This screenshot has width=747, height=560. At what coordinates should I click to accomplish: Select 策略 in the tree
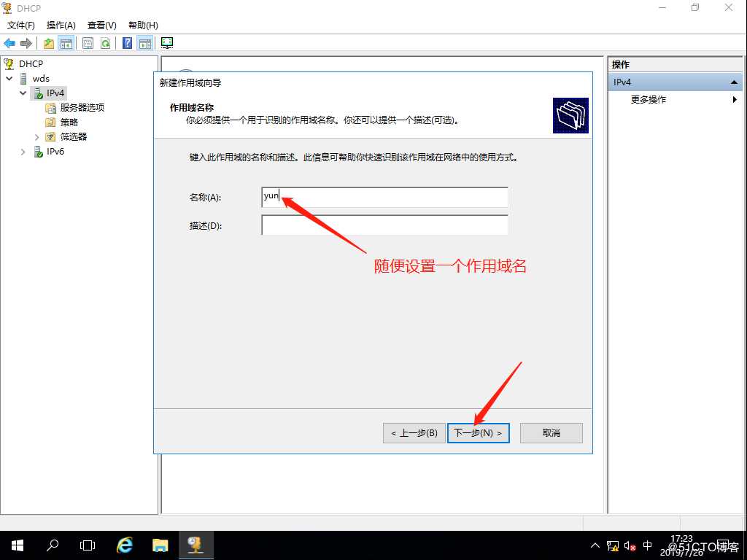point(69,122)
